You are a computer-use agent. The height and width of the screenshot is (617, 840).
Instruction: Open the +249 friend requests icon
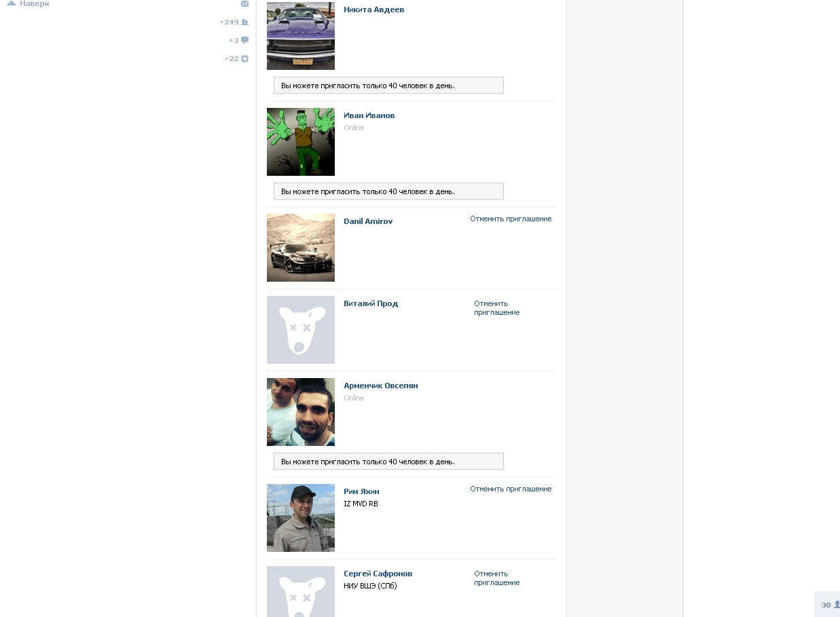tap(244, 22)
